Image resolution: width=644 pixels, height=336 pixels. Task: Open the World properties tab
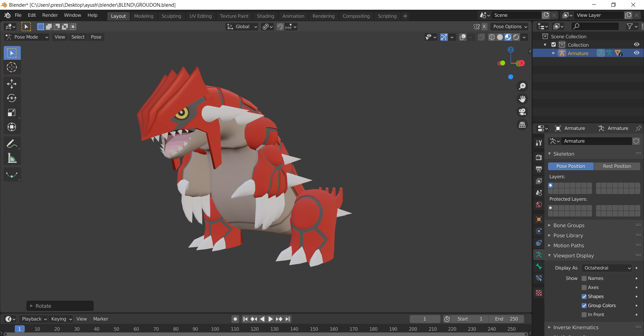539,205
